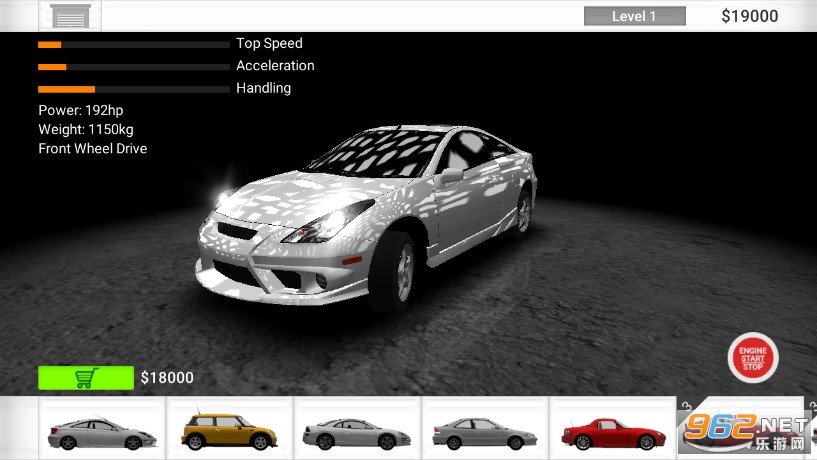Click the $19000 cash balance
This screenshot has height=460, width=817.
[x=749, y=16]
